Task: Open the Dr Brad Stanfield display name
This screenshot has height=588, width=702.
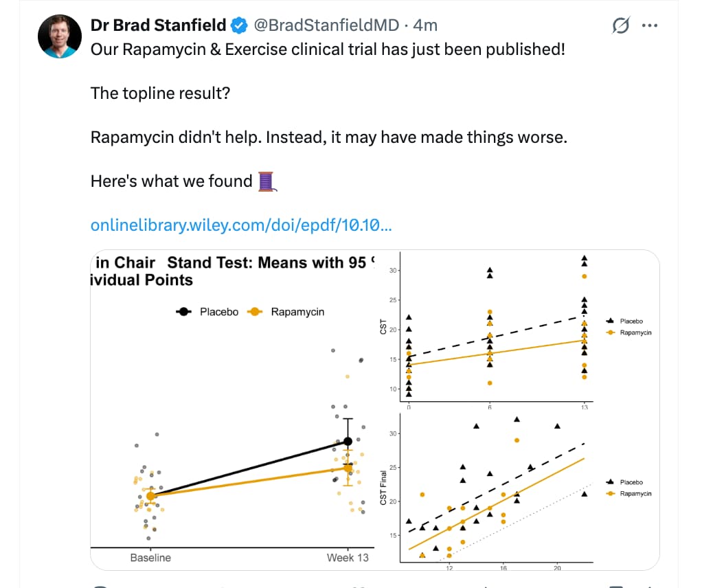Action: pyautogui.click(x=158, y=26)
